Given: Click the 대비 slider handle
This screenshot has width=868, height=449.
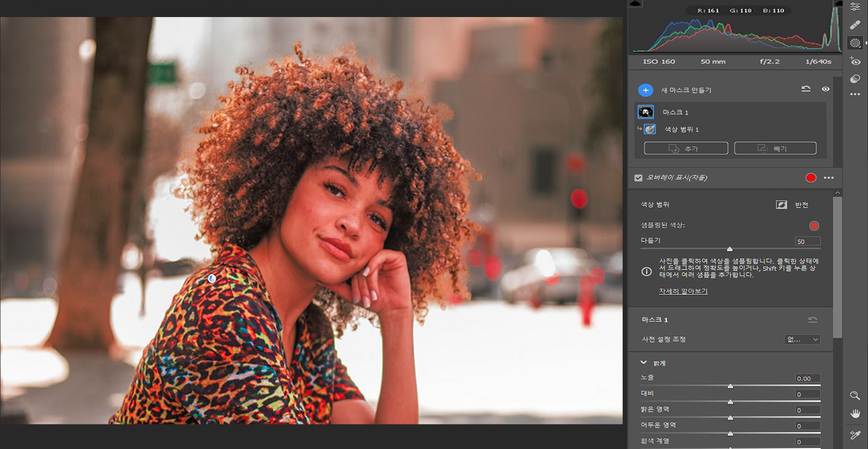Looking at the screenshot, I should [x=730, y=402].
